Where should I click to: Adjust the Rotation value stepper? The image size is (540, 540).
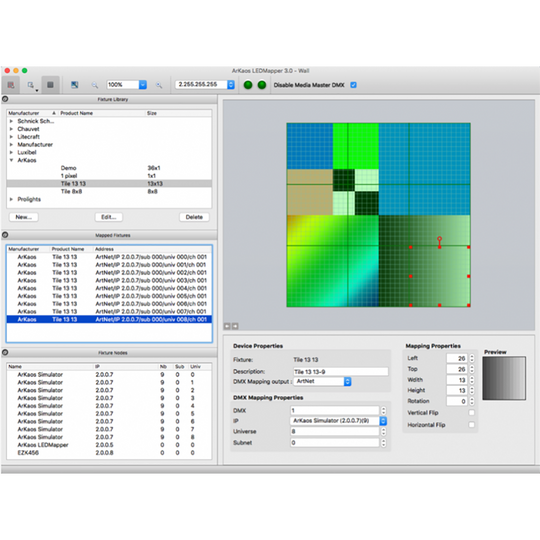(471, 401)
